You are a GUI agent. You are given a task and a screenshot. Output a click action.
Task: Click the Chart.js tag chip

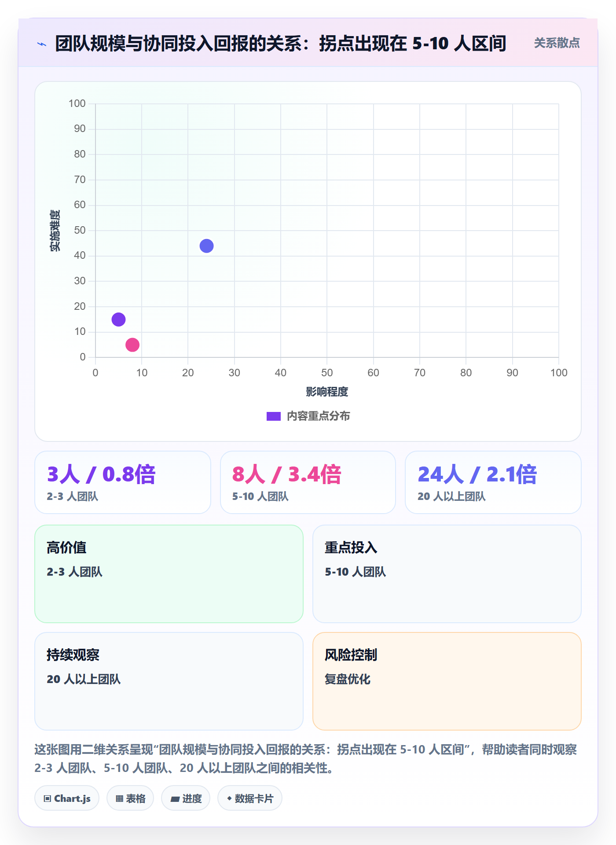click(x=67, y=798)
